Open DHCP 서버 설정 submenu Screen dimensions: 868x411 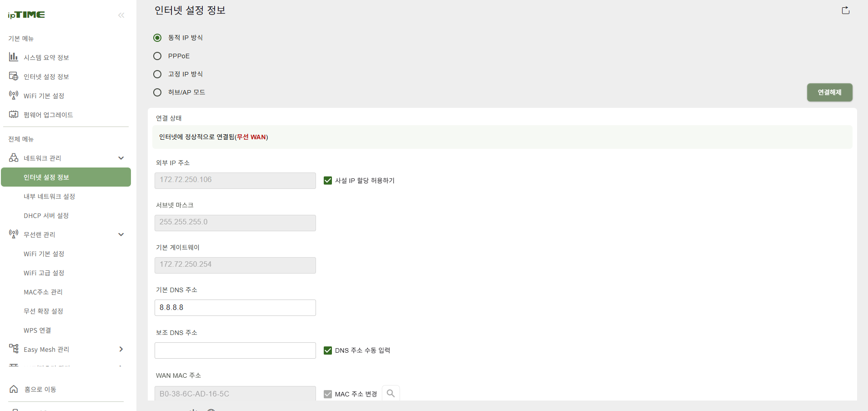pos(46,215)
